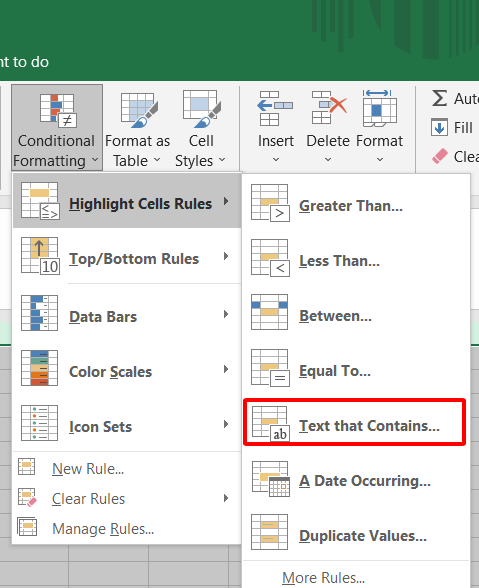Screen dimensions: 479x588
Task: Click the New Rule option
Action: (88, 469)
